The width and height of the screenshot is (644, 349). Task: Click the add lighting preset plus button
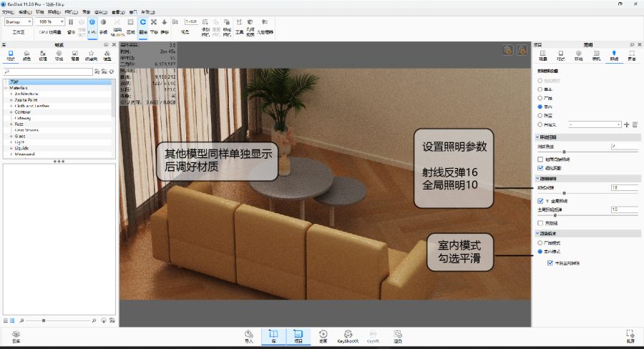pyautogui.click(x=627, y=124)
